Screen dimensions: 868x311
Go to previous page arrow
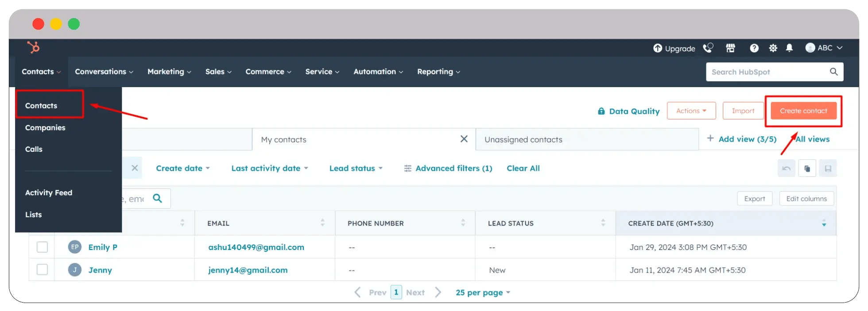click(358, 292)
